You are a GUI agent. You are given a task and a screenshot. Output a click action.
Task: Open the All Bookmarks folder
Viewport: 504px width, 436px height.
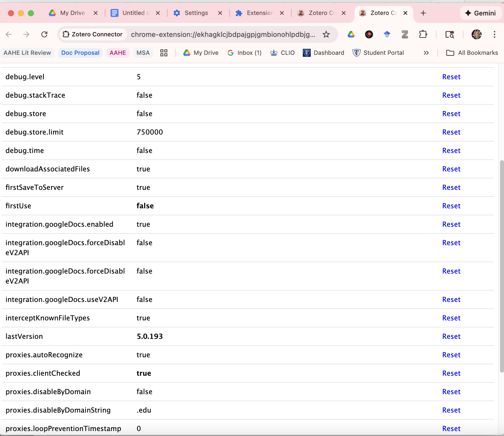tap(472, 53)
